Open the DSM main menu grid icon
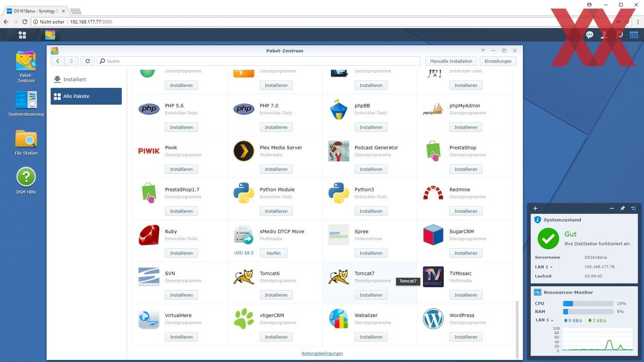Screen dimensions: 644x362 (x=22, y=35)
